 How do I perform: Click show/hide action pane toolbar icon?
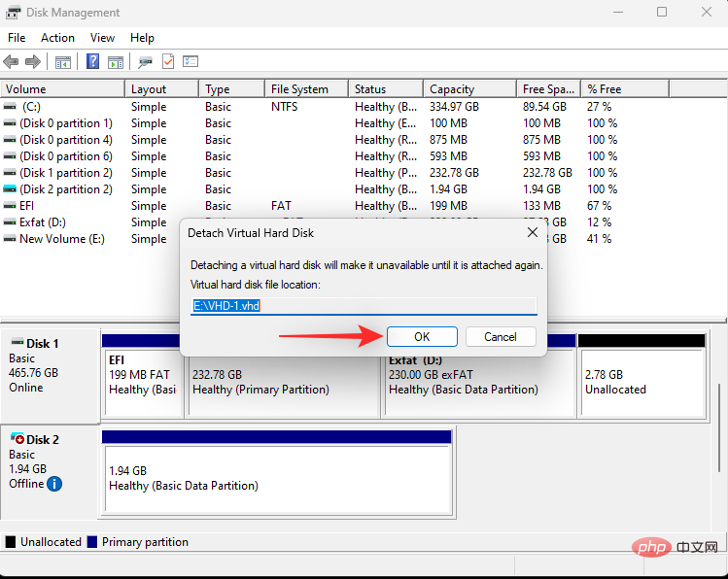point(115,62)
